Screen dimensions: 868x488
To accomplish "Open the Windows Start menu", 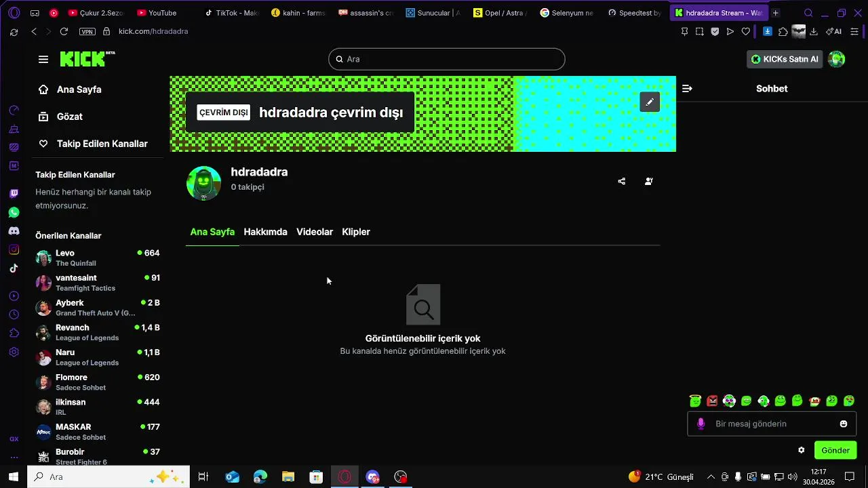I will [x=14, y=476].
